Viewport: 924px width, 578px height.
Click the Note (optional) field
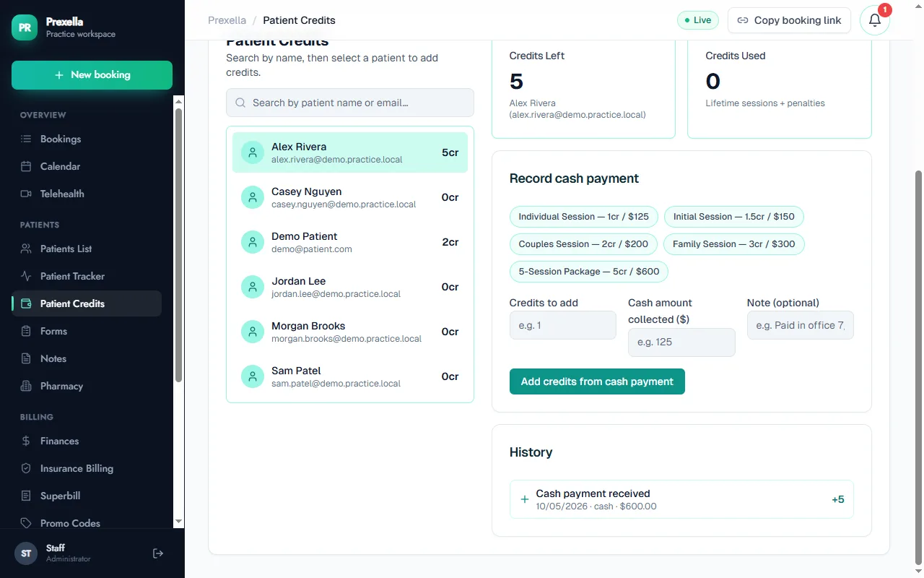[x=800, y=325]
